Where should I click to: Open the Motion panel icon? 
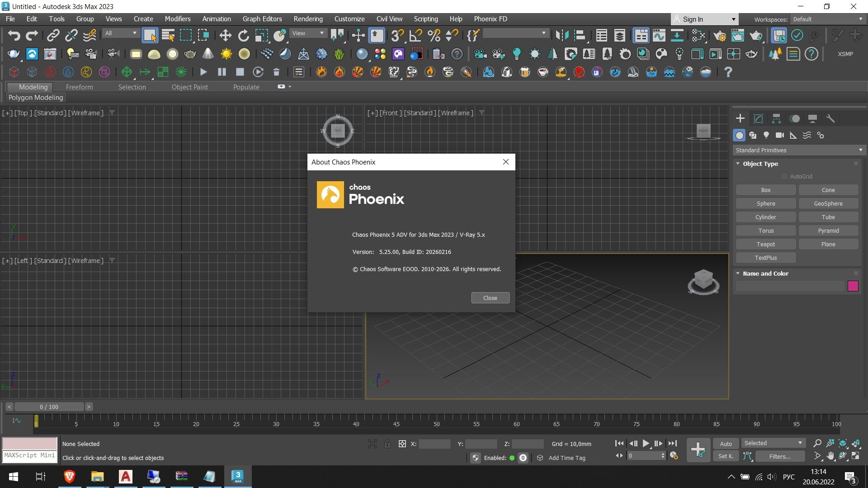pos(794,118)
